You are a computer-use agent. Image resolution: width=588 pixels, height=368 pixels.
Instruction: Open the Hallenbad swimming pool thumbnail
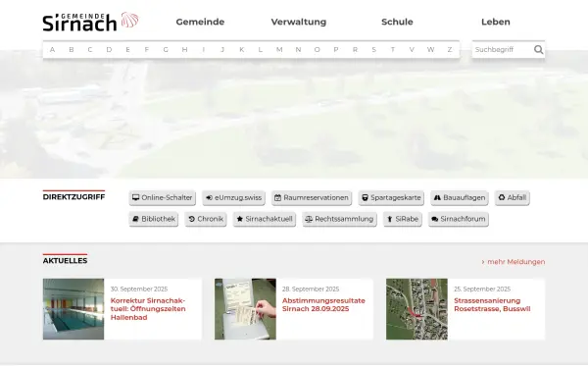pyautogui.click(x=73, y=309)
